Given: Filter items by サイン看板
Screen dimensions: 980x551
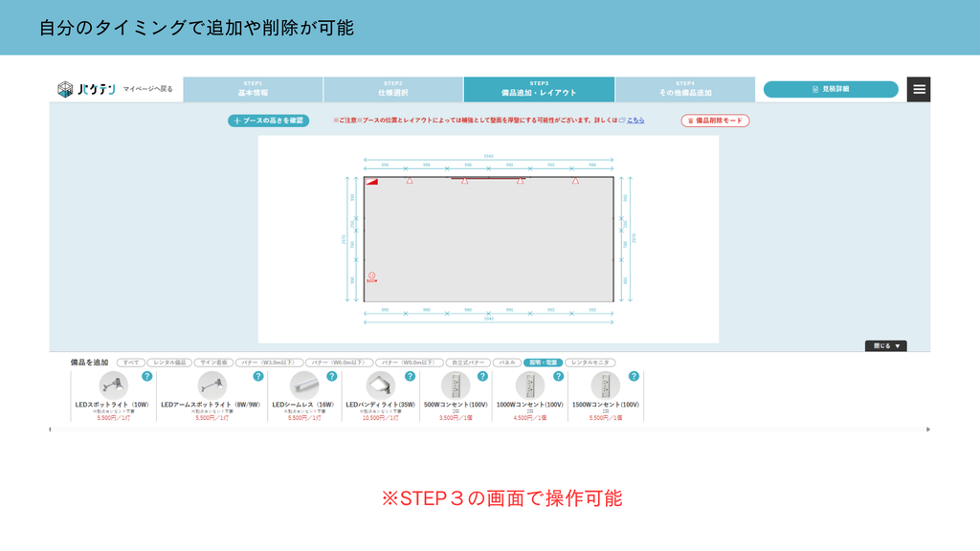Looking at the screenshot, I should tap(213, 363).
